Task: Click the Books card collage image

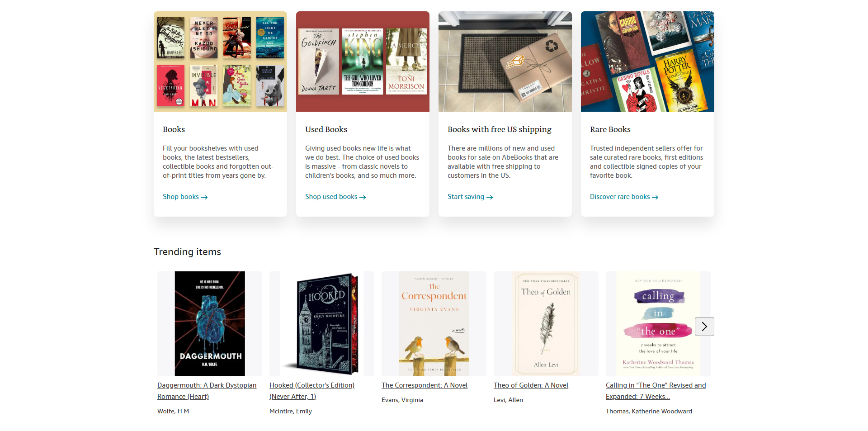Action: coord(220,62)
